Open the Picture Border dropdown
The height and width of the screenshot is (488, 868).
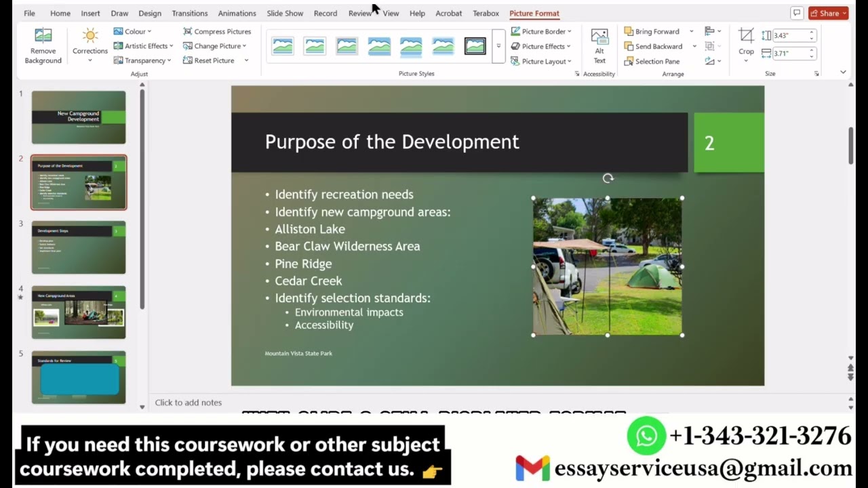point(541,31)
